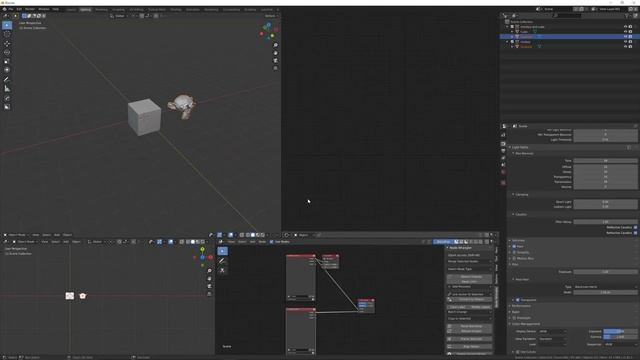Select the Transform tool in left toolbar
The height and width of the screenshot is (360, 640).
coord(7,70)
